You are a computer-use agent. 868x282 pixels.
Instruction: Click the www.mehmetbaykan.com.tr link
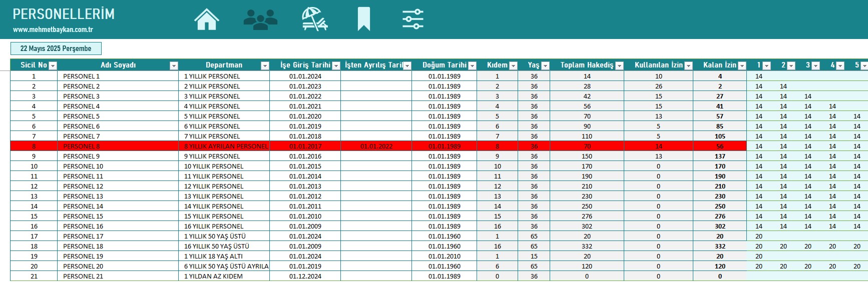point(53,29)
